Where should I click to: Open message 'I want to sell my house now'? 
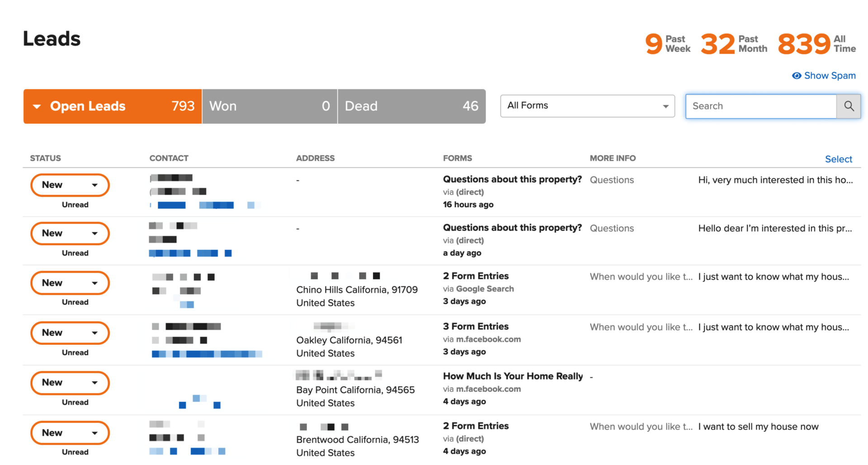758,427
